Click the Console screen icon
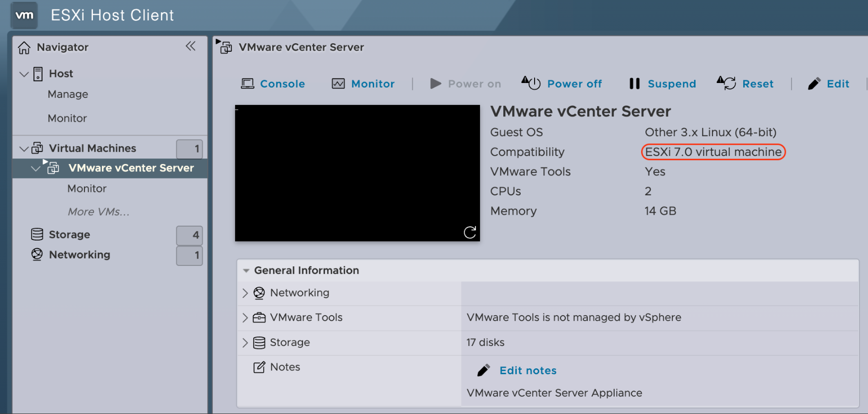This screenshot has height=414, width=868. pyautogui.click(x=247, y=83)
